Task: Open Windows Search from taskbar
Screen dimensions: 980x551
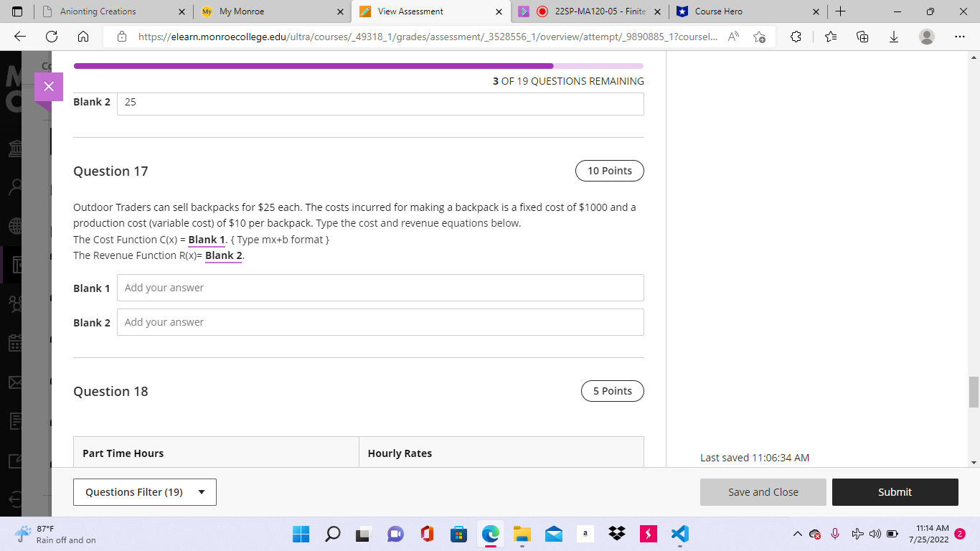Action: tap(332, 534)
